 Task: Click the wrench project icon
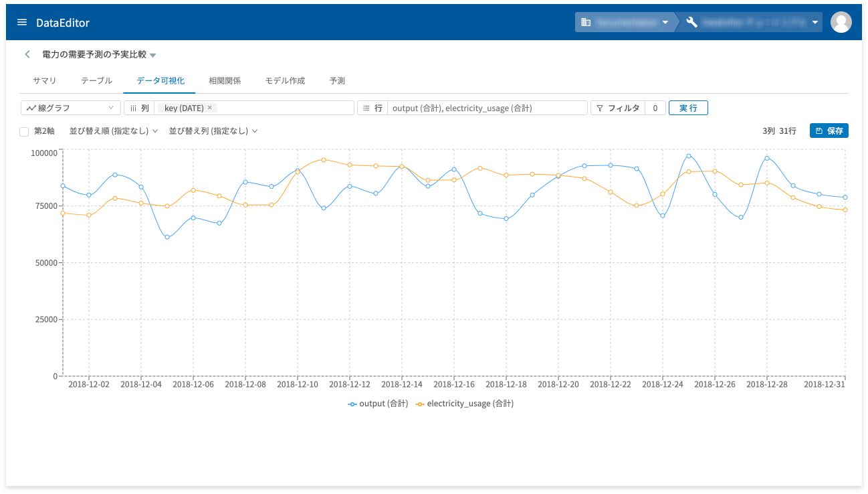click(691, 22)
